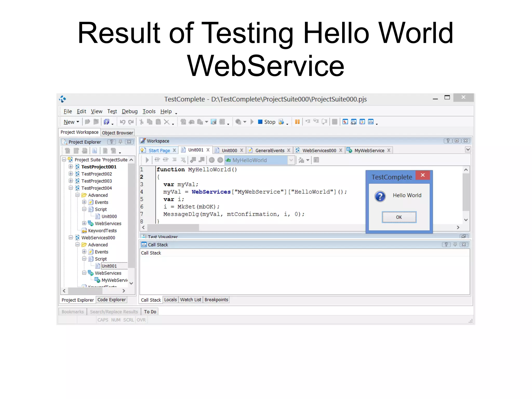Select KeywordTests under TestProject004
The image size is (532, 399).
coord(102,231)
